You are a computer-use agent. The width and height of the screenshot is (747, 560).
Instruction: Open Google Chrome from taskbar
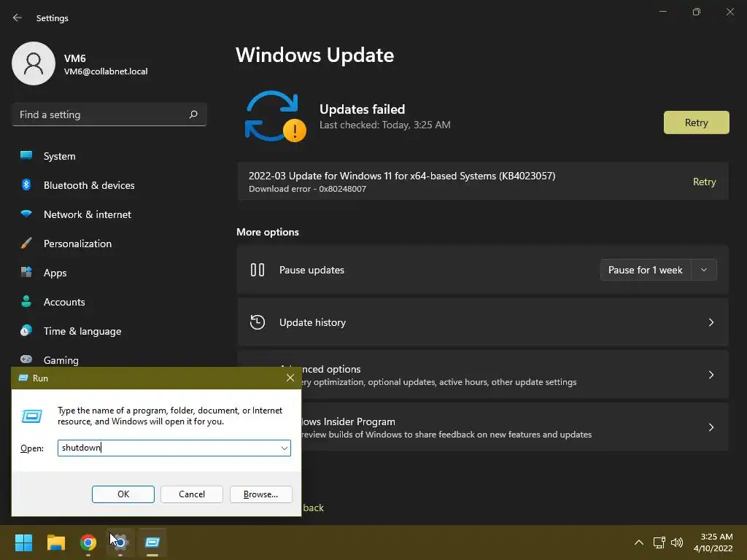pos(88,542)
